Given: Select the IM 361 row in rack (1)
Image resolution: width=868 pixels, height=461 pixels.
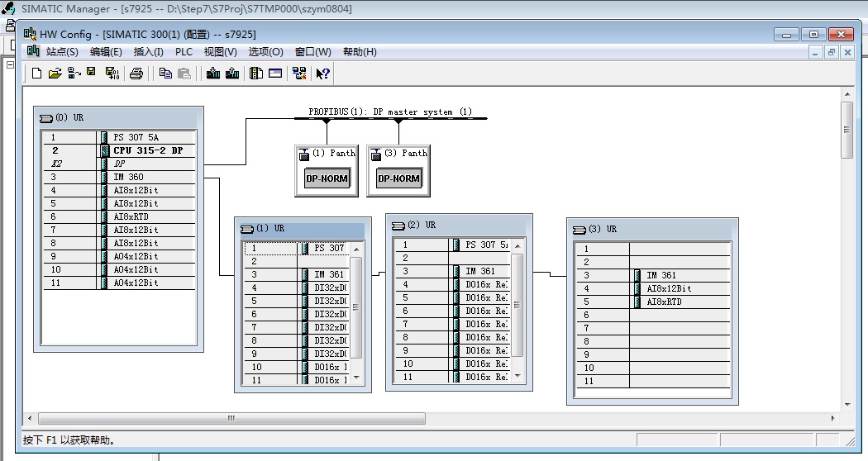Looking at the screenshot, I should point(298,274).
